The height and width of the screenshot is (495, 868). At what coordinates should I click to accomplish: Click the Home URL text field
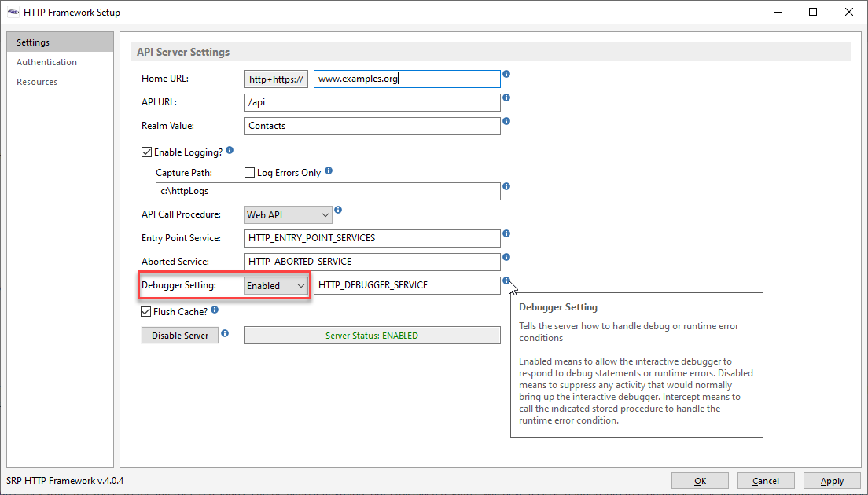click(x=407, y=79)
